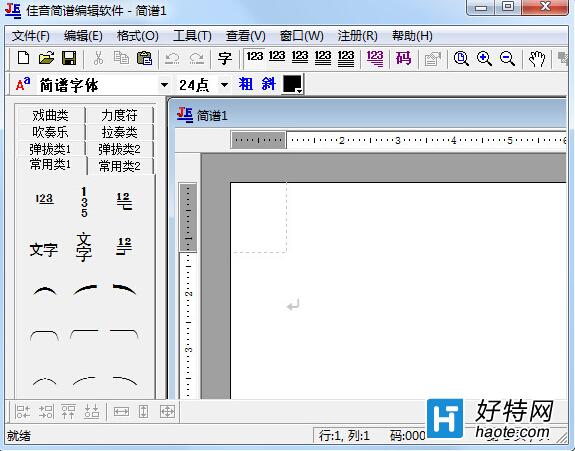Viewport: 575px width, 451px height.
Task: Create a new file with the blank page icon
Action: pos(23,58)
